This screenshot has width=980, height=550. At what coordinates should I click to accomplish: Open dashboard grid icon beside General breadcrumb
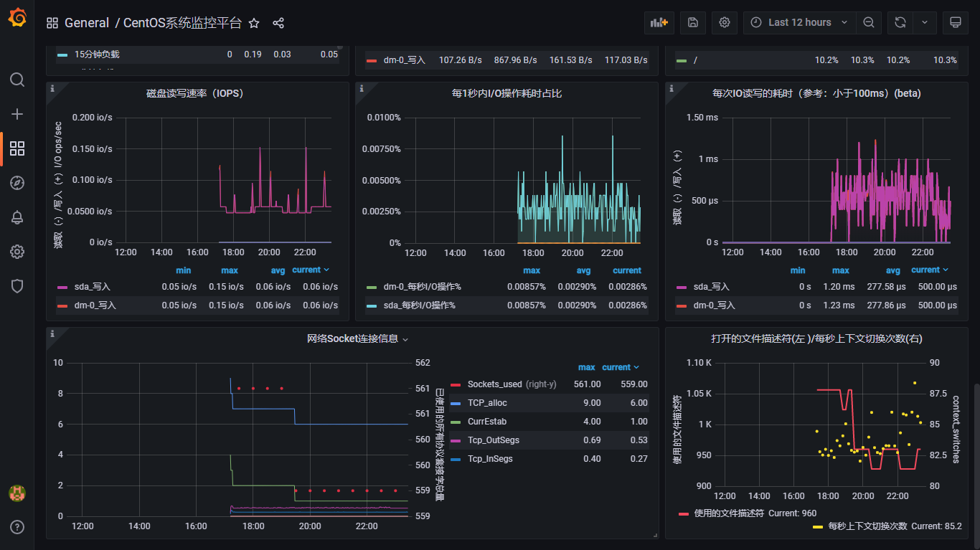point(52,23)
